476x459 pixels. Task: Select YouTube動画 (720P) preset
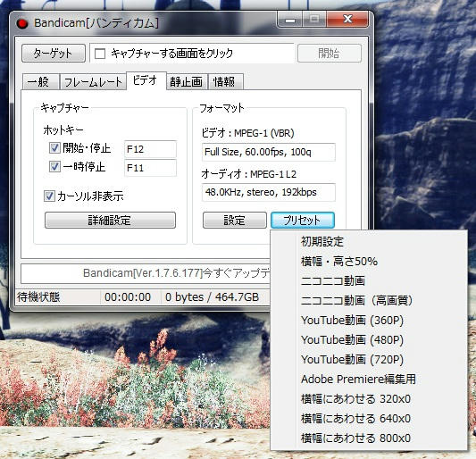point(368,360)
